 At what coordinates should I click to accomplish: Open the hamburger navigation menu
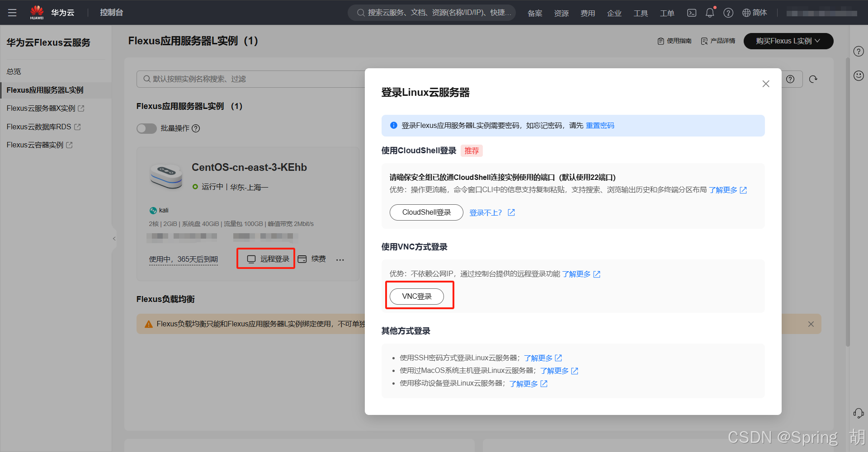click(x=12, y=13)
